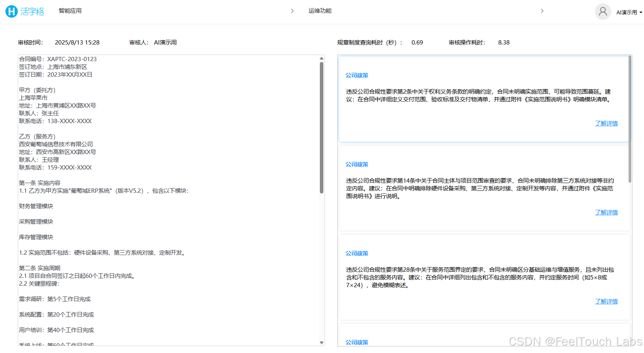Click the 审核人 value AI演示用
This screenshot has width=644, height=353.
click(166, 43)
